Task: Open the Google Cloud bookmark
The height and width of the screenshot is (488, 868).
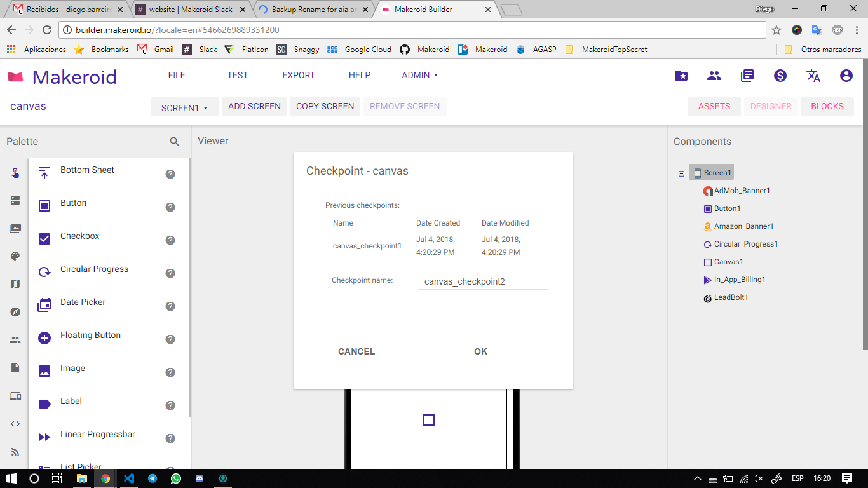Action: coord(359,50)
